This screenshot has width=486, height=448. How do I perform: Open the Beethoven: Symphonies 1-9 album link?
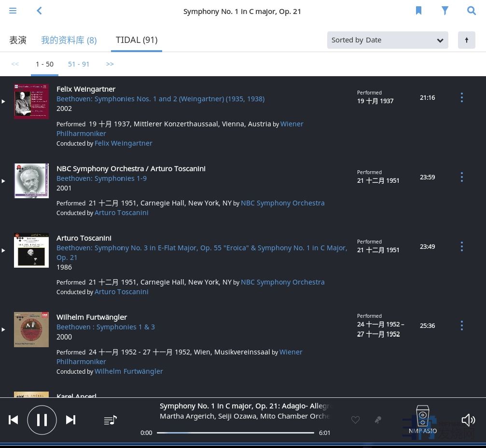coord(101,178)
